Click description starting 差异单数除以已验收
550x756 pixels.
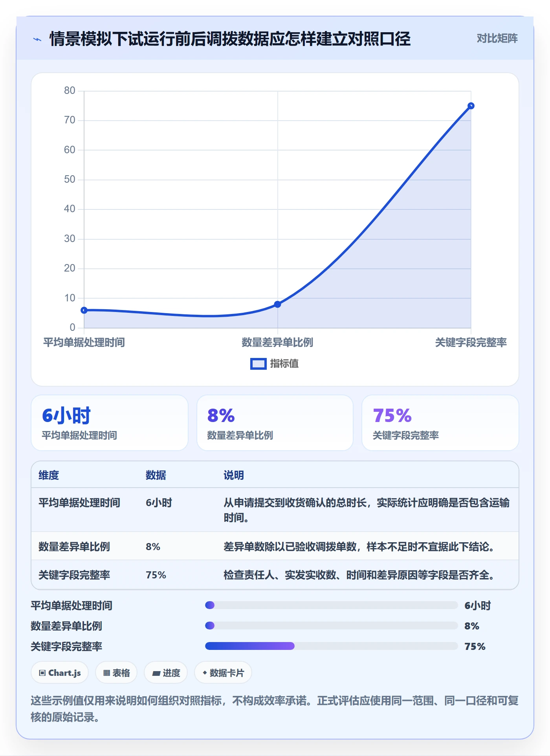coord(359,547)
